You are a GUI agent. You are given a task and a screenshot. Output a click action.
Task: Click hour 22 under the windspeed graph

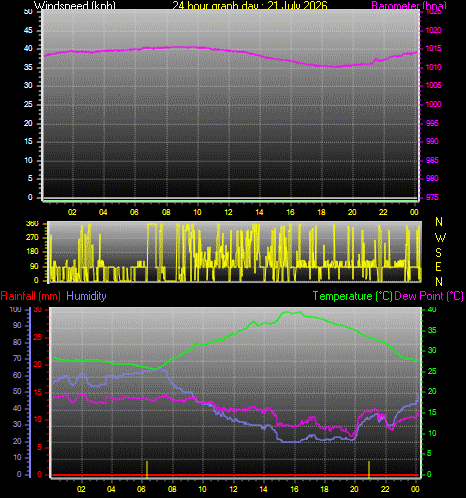[383, 212]
